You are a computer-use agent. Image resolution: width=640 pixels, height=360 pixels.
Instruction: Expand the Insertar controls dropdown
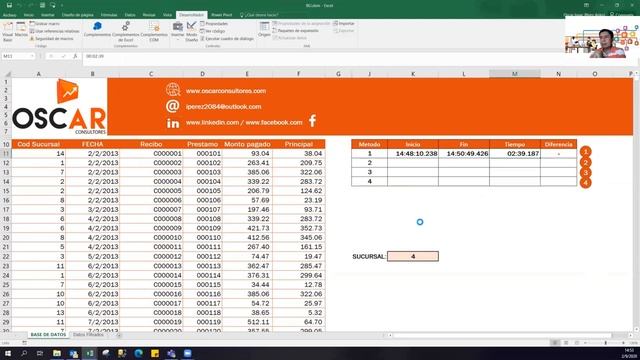[x=178, y=31]
